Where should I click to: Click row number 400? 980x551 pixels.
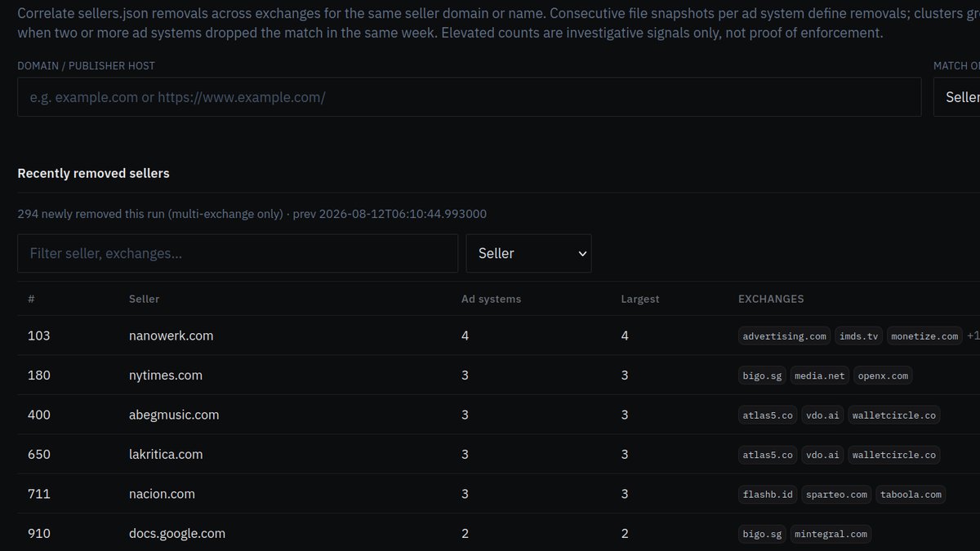[38, 415]
